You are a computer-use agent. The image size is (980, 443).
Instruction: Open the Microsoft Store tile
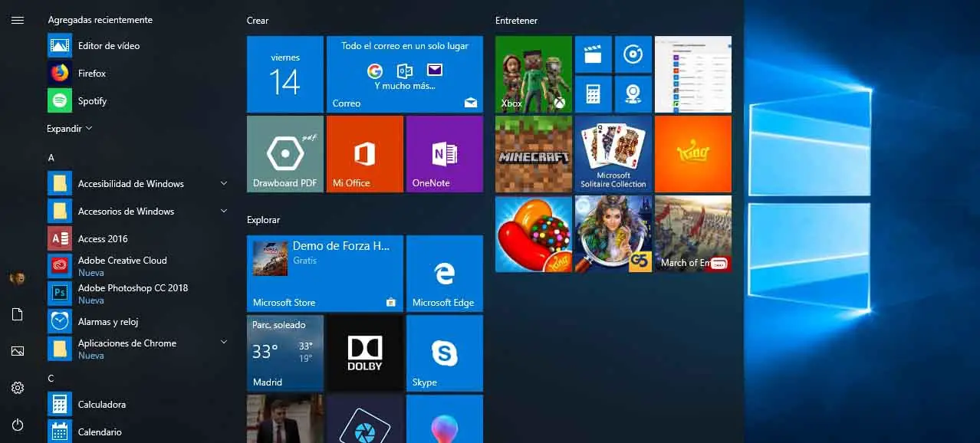(x=325, y=274)
